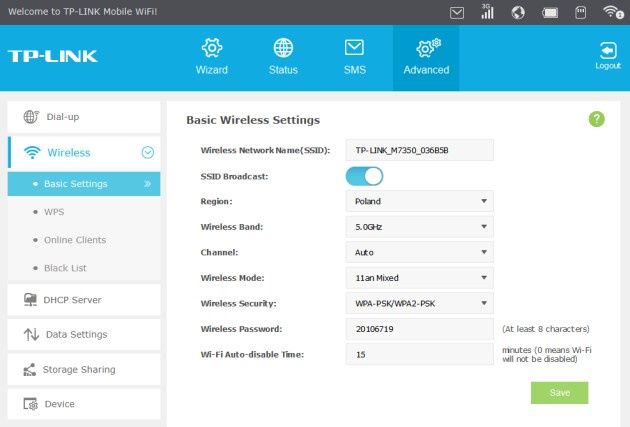Viewport: 630px width, 427px height.
Task: Open the Storage Sharing menu
Action: coord(84,370)
